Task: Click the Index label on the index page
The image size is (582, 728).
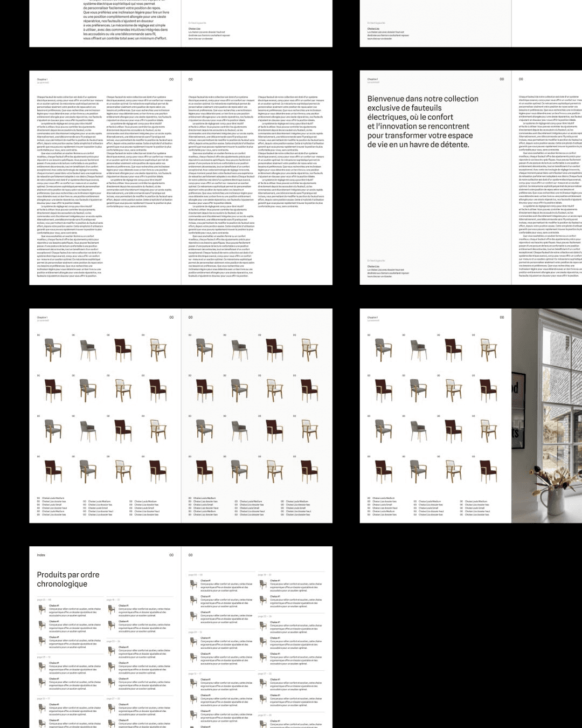Action: tap(40, 555)
